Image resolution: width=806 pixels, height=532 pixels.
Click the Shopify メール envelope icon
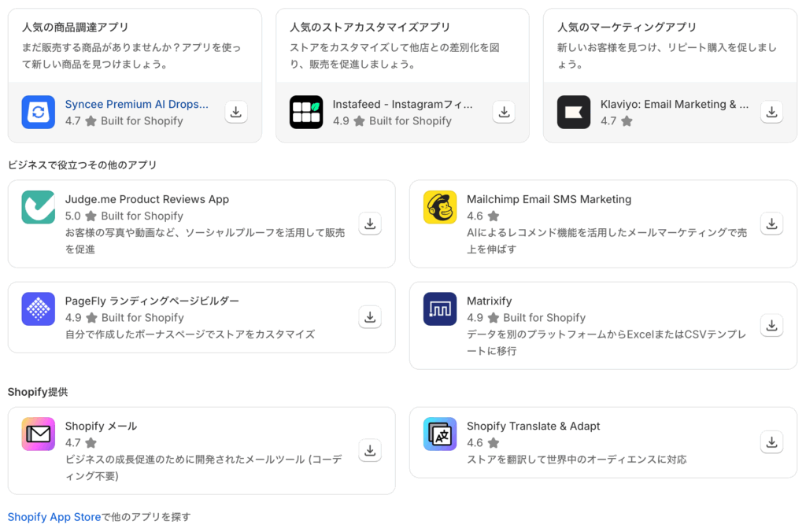pos(38,434)
